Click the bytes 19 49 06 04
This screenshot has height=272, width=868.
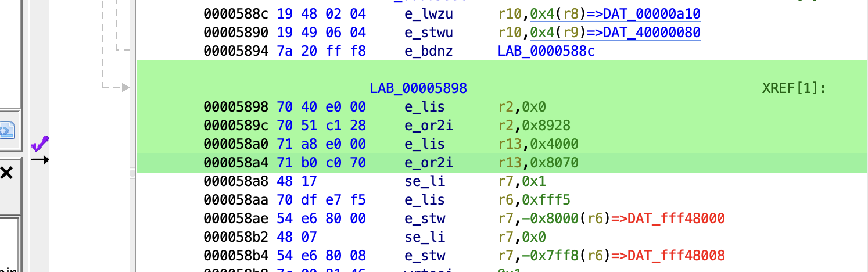point(321,33)
